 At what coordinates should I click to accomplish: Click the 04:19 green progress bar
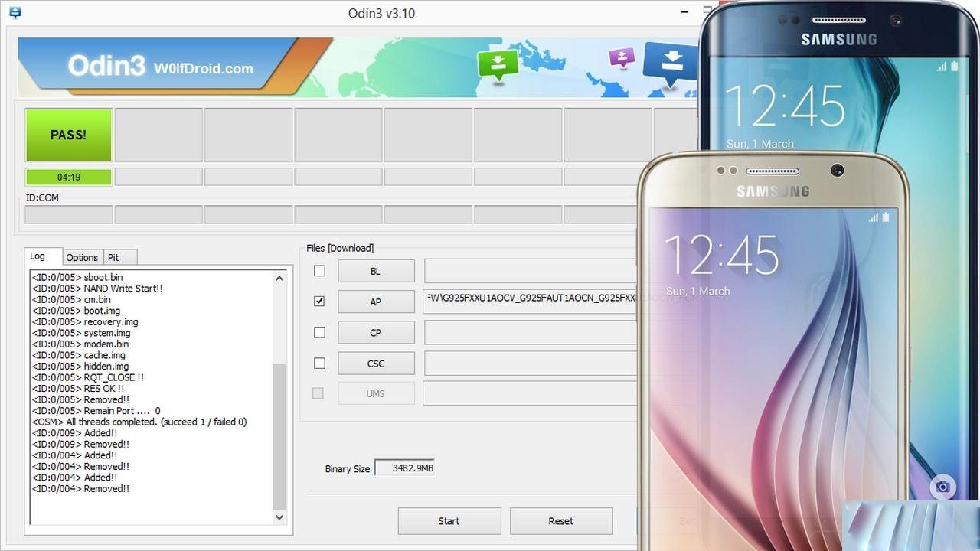pyautogui.click(x=68, y=177)
